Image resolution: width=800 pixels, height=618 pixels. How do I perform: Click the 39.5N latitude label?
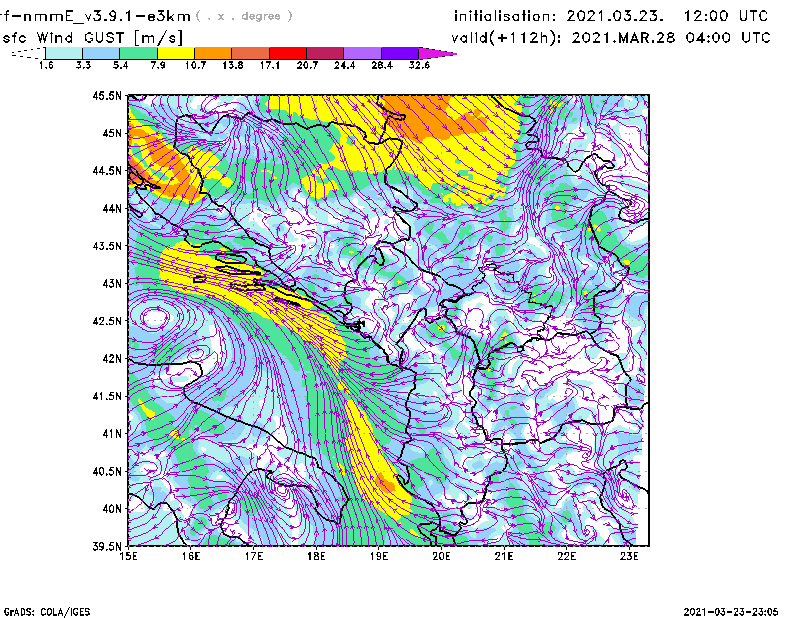point(107,547)
